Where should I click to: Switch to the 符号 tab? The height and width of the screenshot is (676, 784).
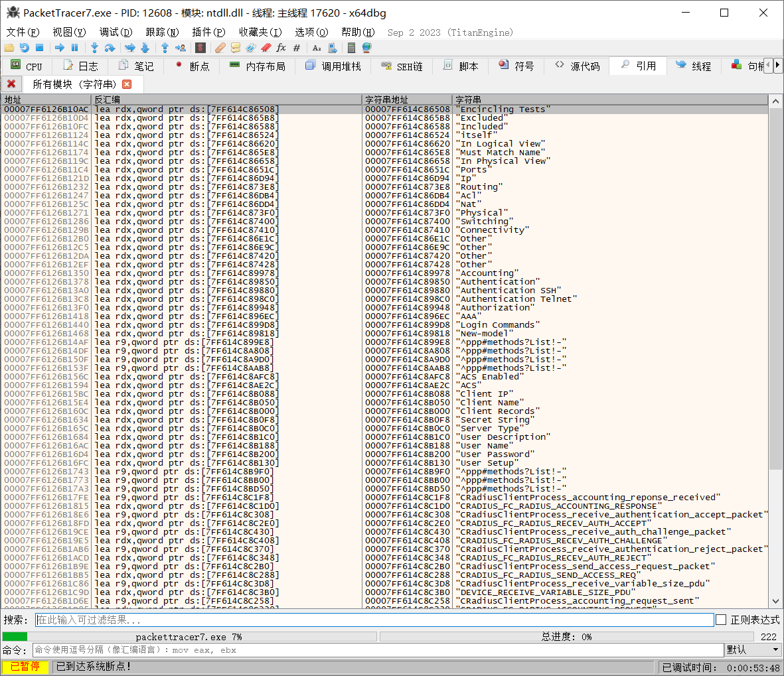516,66
